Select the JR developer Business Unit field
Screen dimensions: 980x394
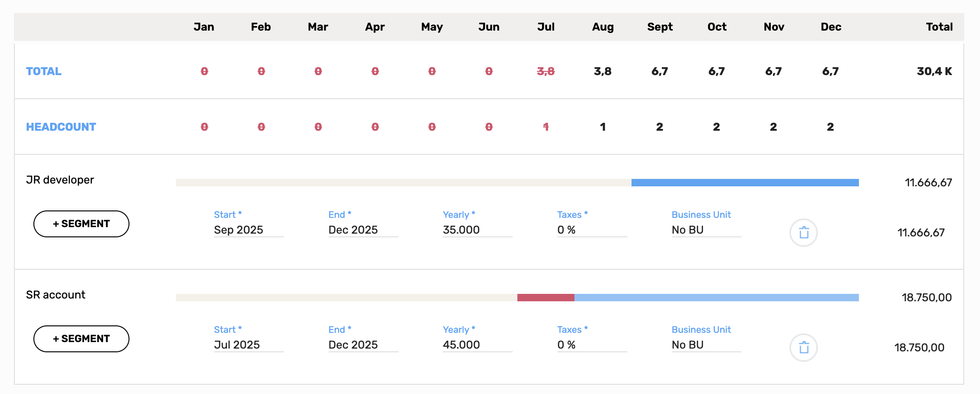(x=706, y=230)
